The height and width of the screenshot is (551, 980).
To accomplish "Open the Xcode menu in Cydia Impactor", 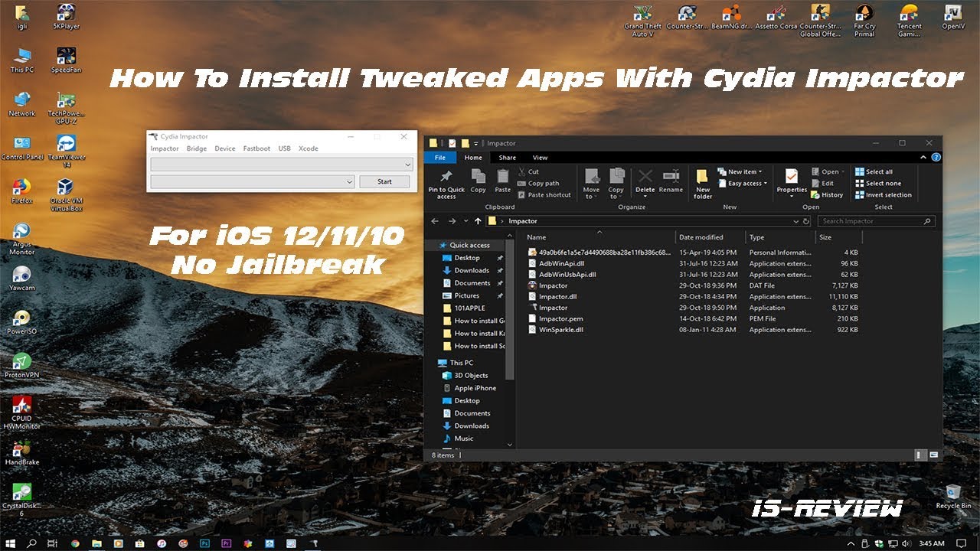I will (x=309, y=148).
